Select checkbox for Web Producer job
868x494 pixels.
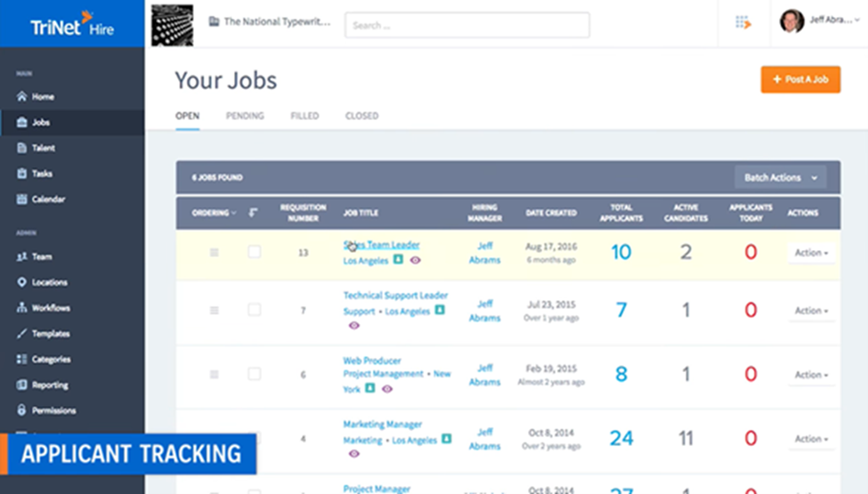pos(254,374)
